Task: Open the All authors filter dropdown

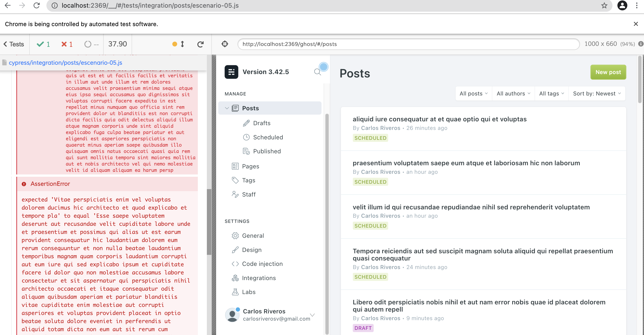Action: pyautogui.click(x=513, y=94)
